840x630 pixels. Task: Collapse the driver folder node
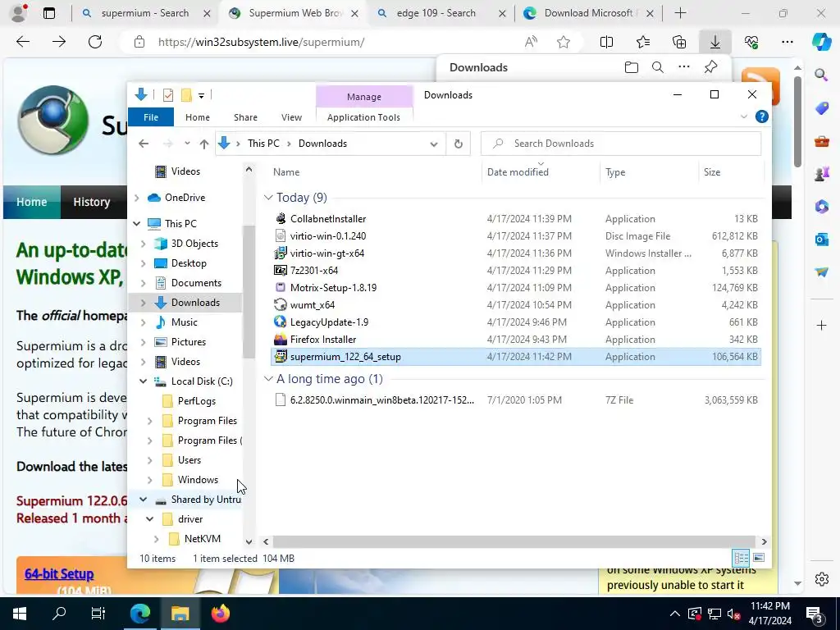(x=149, y=519)
